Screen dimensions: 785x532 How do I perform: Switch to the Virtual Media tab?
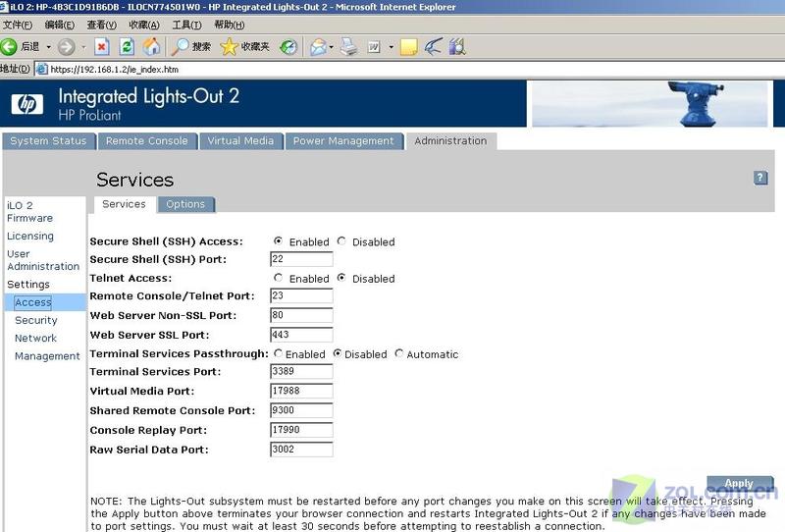point(240,141)
